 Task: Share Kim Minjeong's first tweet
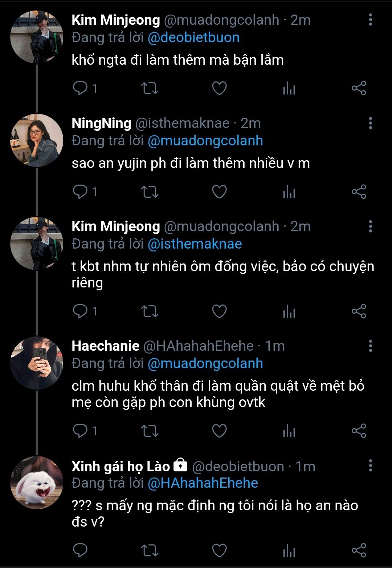(359, 88)
